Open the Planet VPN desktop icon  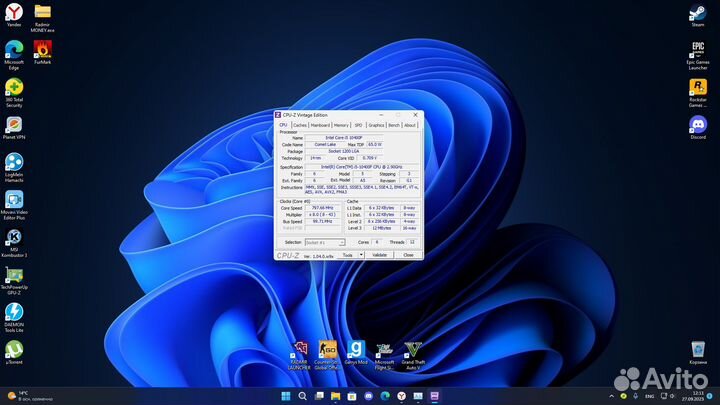[14, 128]
